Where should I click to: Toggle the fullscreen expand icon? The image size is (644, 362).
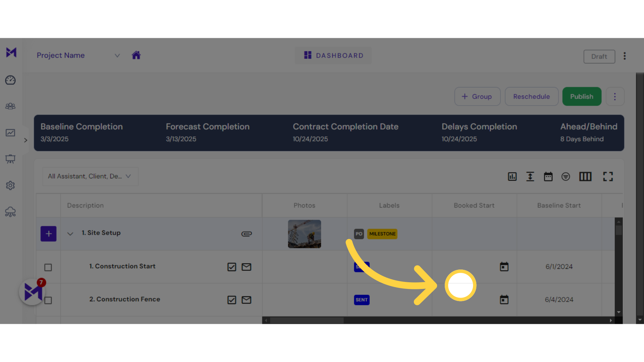click(x=608, y=176)
